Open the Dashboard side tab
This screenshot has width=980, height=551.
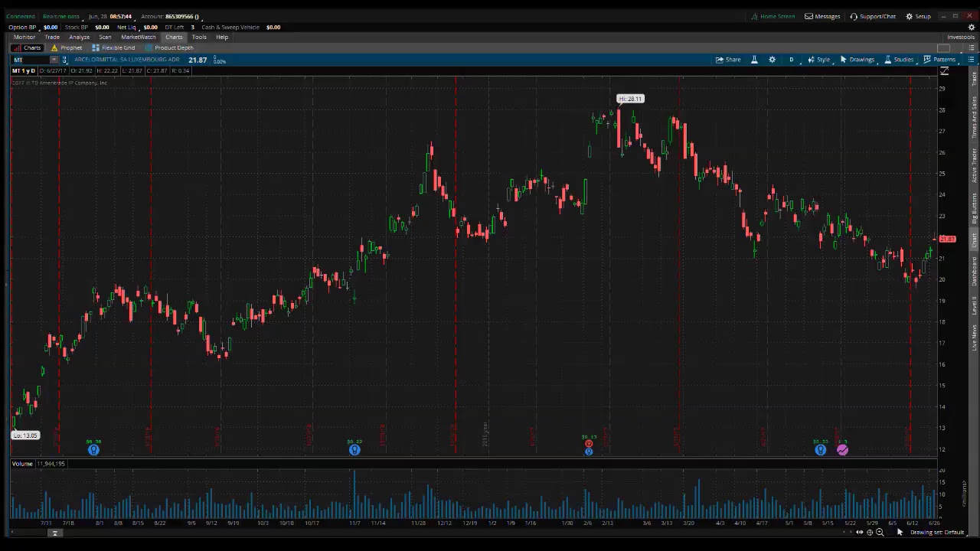click(975, 272)
